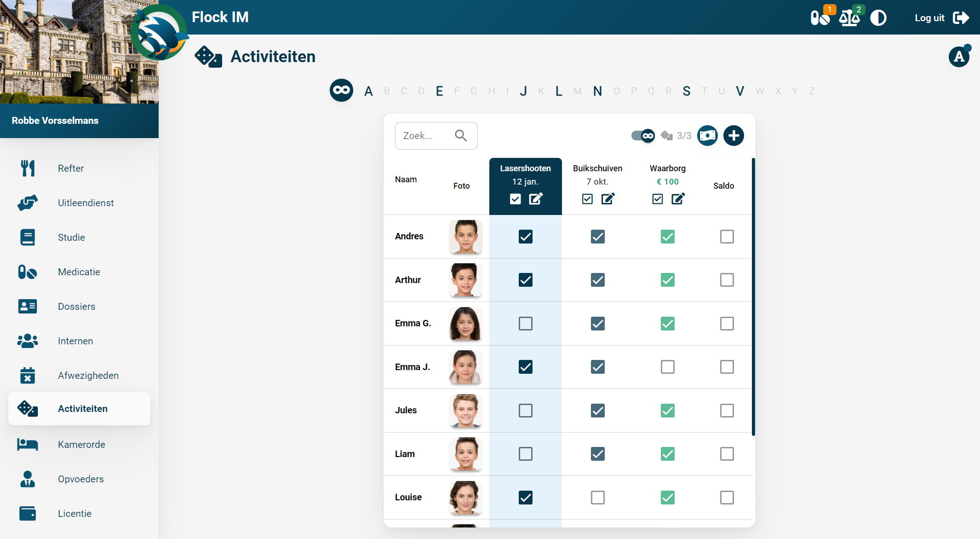Image resolution: width=980 pixels, height=539 pixels.
Task: Open the balance scales notifications icon
Action: click(849, 18)
